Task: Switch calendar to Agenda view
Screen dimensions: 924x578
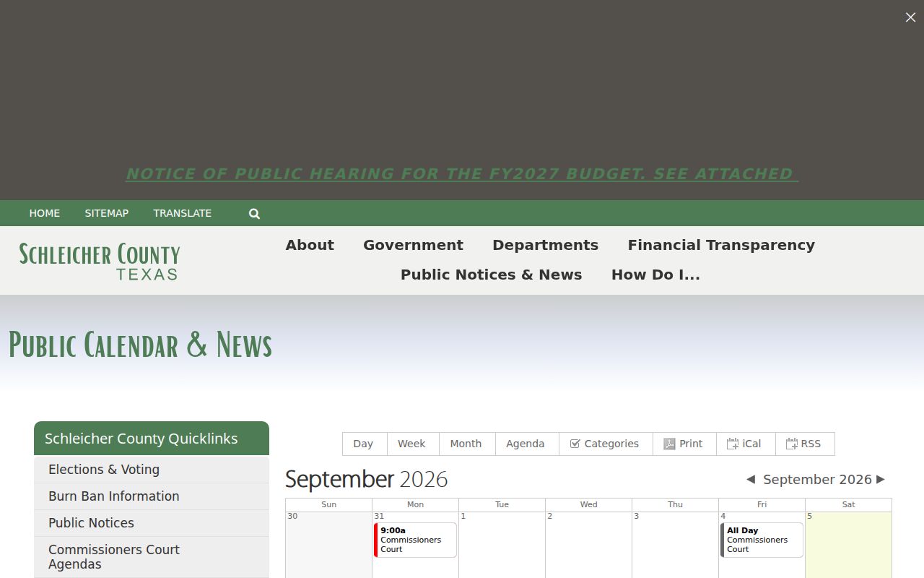Action: click(526, 444)
